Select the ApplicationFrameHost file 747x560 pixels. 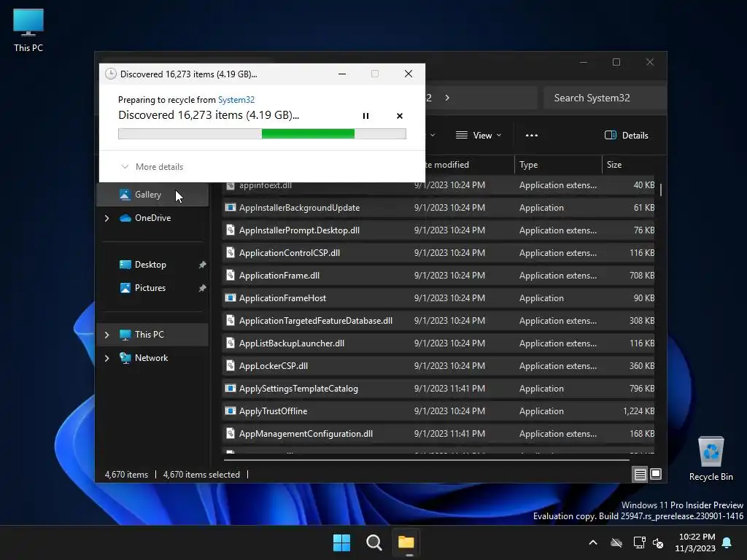click(438, 298)
